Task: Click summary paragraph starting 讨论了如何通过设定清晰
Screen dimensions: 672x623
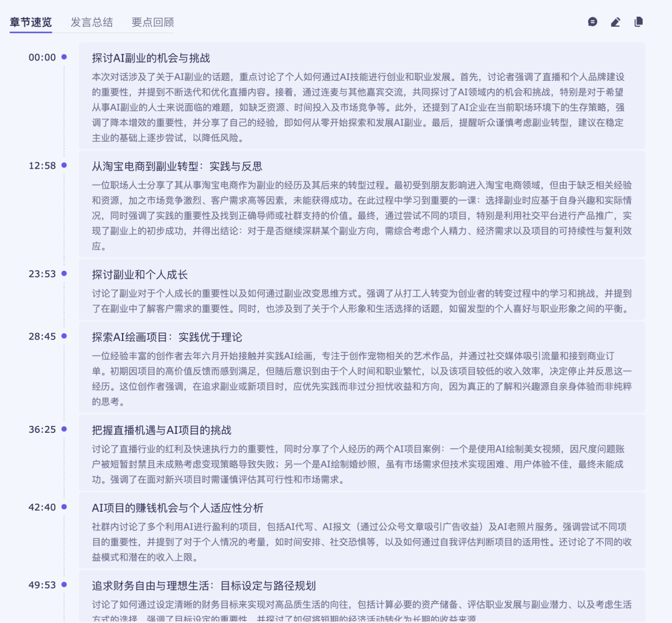Action: click(362, 611)
